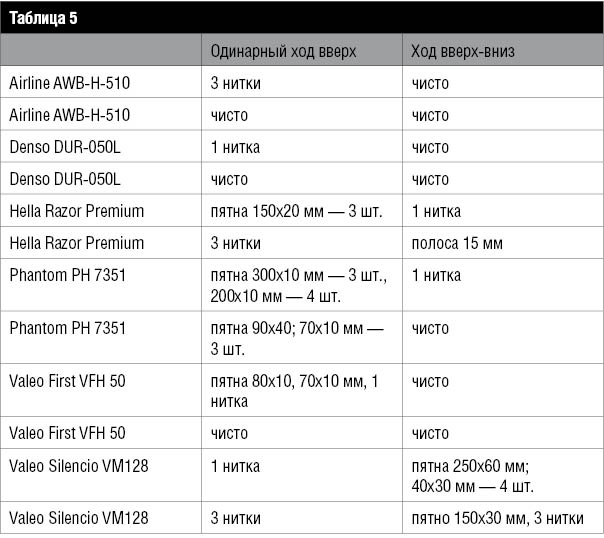Viewport: 604px width, 538px height.
Task: Select "3 нитки" cell in the "полоса 15 мм" row
Action: coord(235,243)
